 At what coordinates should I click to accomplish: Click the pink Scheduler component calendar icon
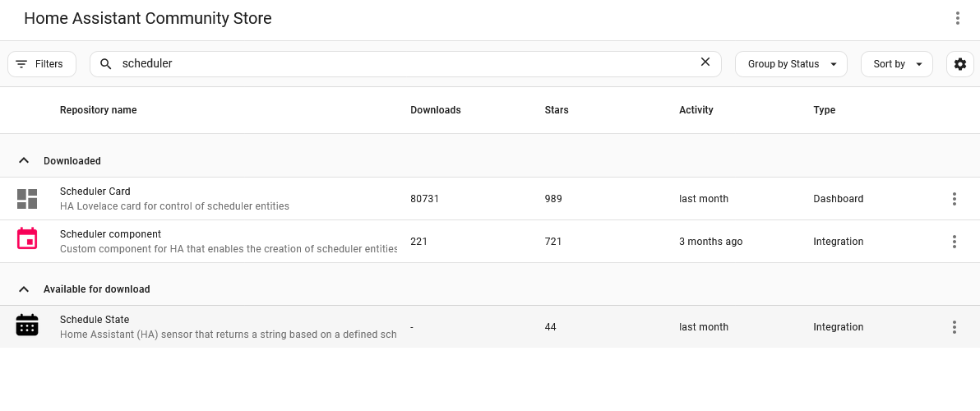coord(27,239)
